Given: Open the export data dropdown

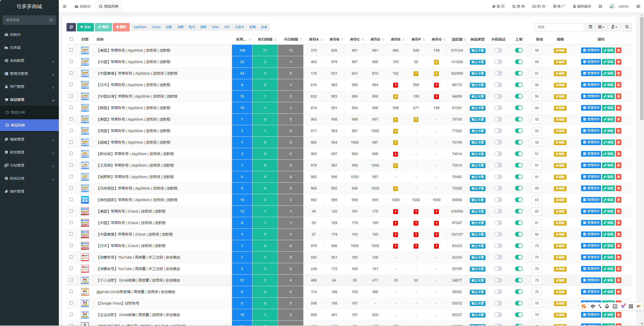Looking at the screenshot, I should point(614,27).
